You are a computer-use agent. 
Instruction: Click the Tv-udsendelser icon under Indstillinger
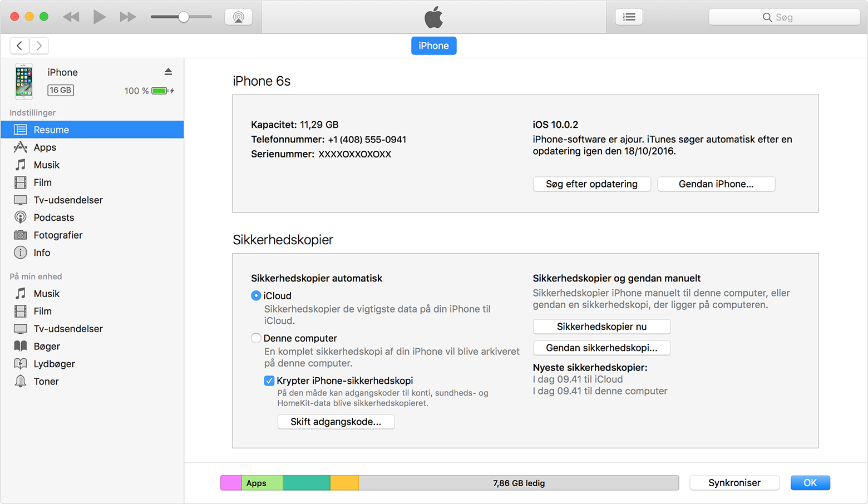tap(21, 200)
